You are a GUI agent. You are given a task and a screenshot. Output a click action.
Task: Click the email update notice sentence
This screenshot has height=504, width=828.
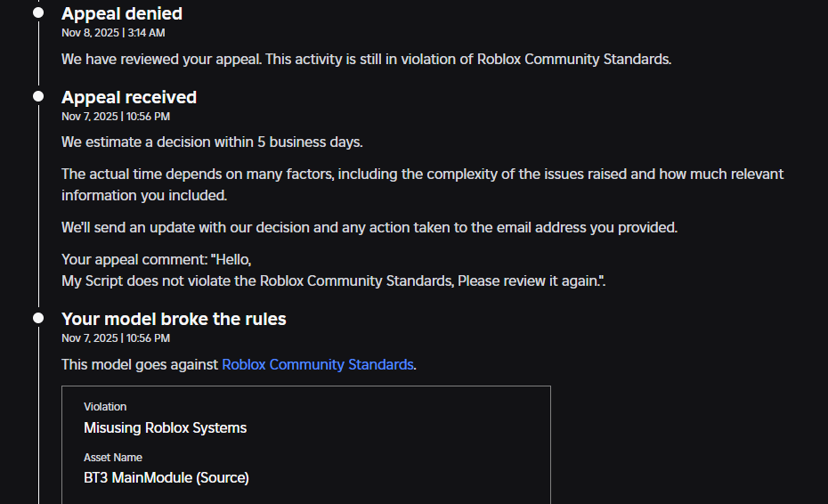tap(369, 227)
